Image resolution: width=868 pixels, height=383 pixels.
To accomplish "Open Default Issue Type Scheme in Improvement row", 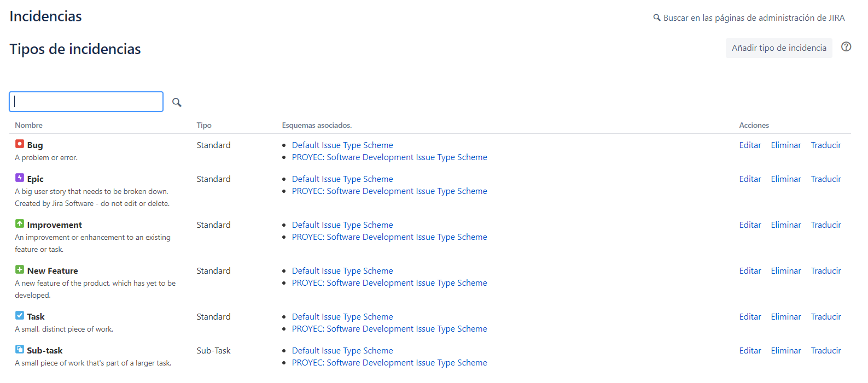I will (342, 225).
